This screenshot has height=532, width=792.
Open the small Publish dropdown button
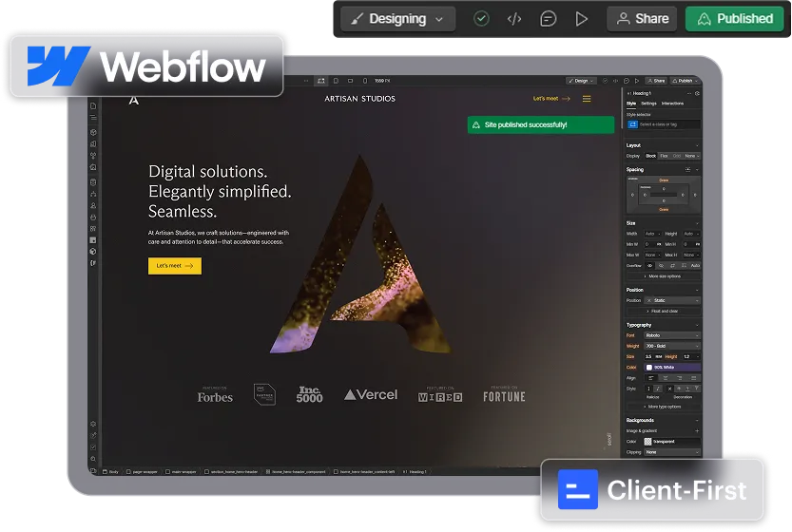(x=685, y=81)
